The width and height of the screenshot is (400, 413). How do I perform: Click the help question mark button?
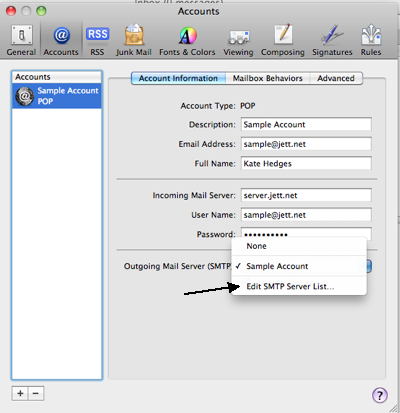380,395
